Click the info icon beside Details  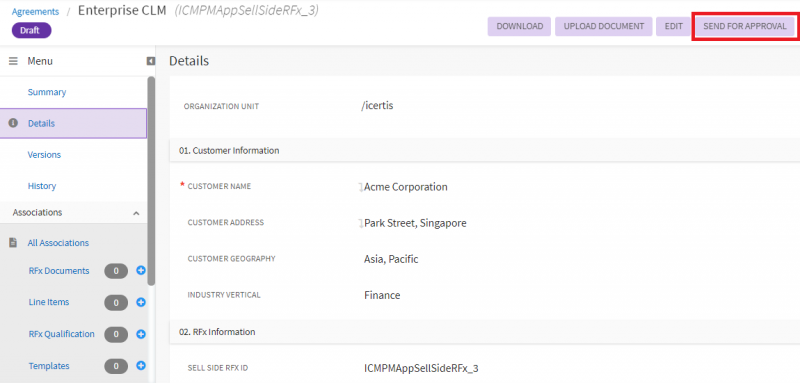13,123
